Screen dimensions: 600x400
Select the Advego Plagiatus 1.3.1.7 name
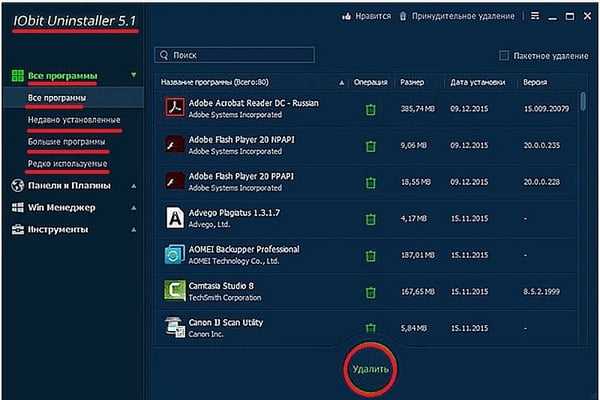click(x=234, y=213)
